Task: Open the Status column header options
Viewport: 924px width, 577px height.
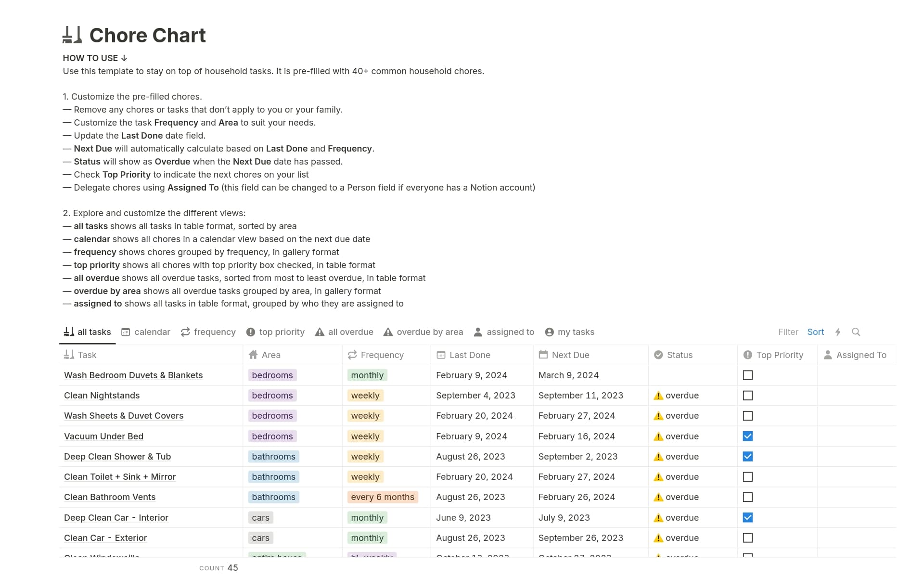Action: [680, 355]
